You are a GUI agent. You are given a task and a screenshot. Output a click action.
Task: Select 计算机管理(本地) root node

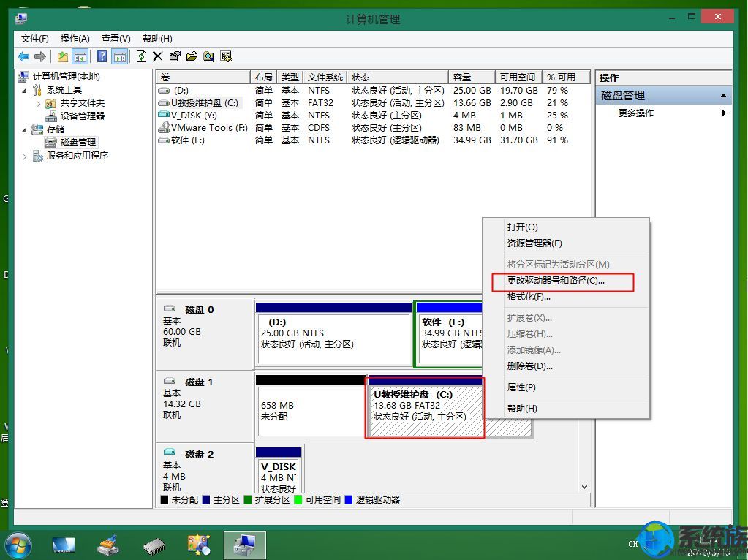click(x=67, y=76)
